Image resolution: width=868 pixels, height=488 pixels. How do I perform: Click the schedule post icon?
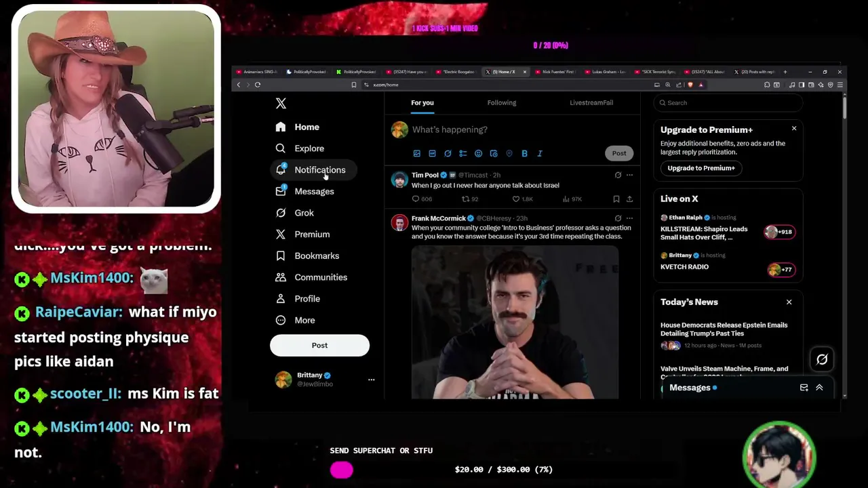tap(494, 154)
